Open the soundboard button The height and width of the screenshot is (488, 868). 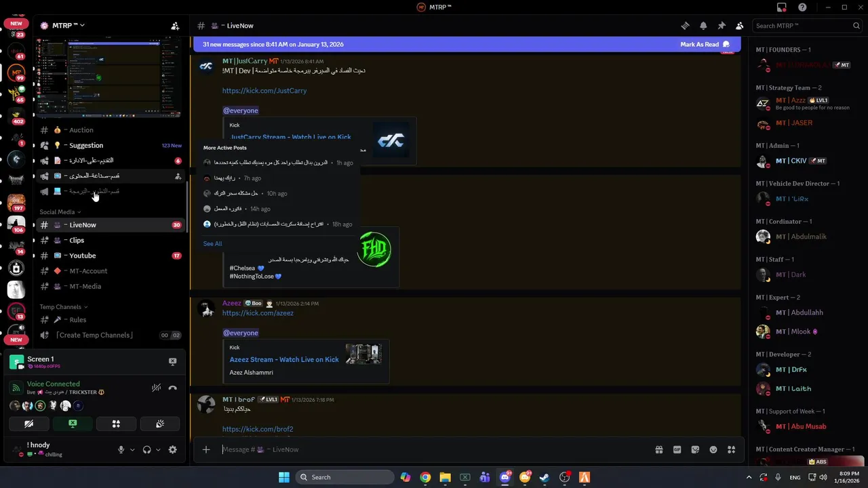click(x=160, y=424)
